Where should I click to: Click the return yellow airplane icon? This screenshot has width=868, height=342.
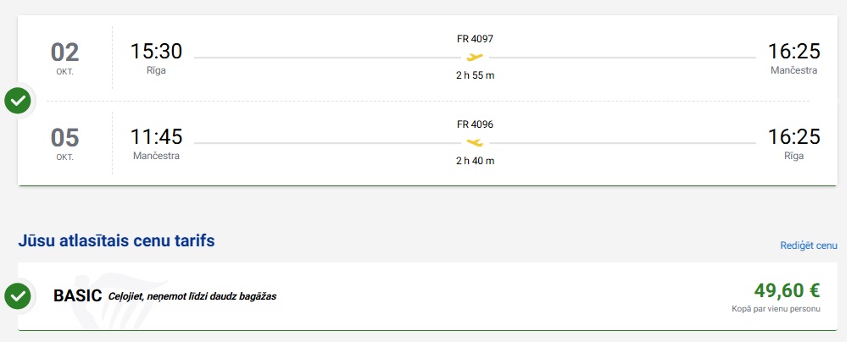[475, 142]
